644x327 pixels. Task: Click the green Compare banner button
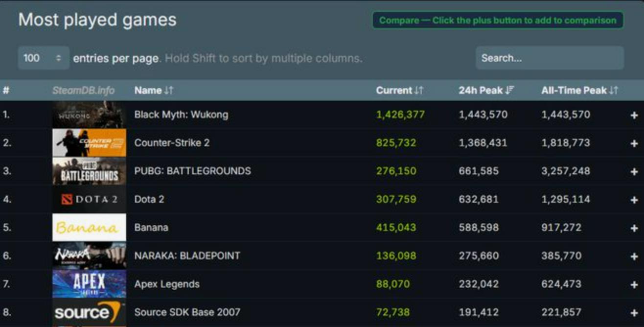[497, 21]
